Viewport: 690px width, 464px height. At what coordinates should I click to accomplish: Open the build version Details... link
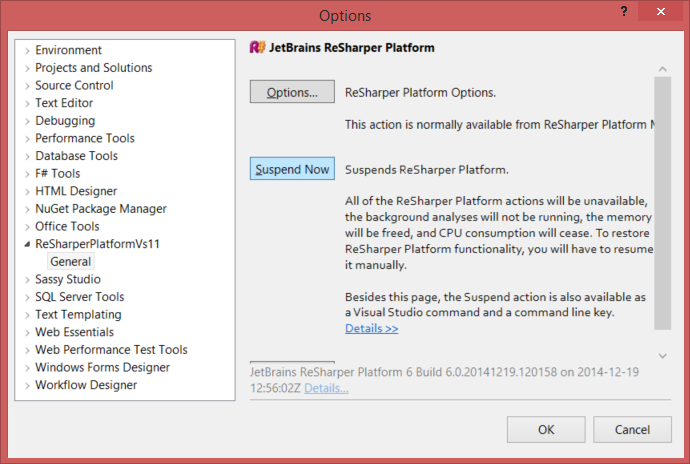coord(326,388)
